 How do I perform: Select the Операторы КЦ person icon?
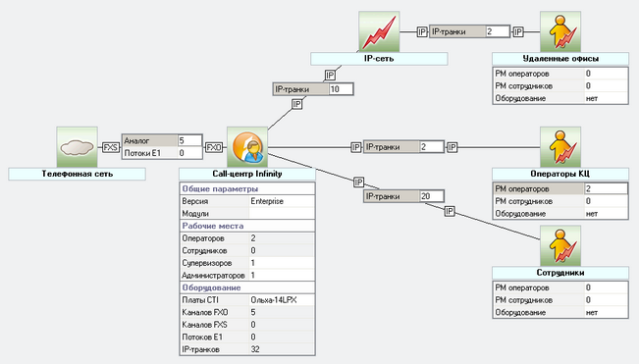[x=560, y=147]
